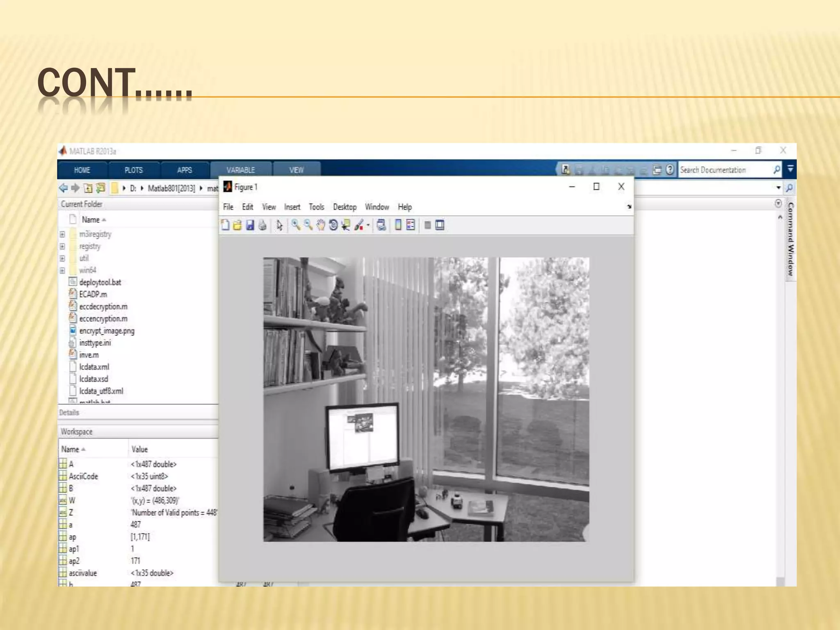Select the Pan hand tool

click(x=321, y=225)
